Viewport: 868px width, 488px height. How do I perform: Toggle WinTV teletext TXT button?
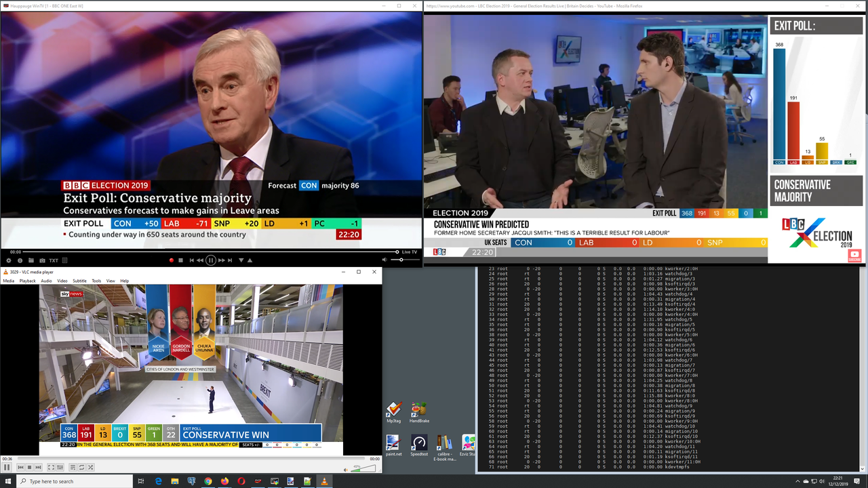[x=54, y=260]
